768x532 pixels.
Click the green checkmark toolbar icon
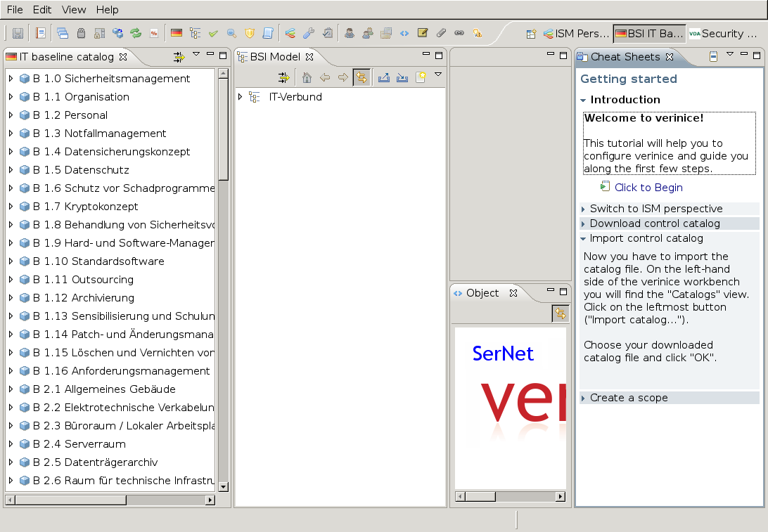point(213,33)
